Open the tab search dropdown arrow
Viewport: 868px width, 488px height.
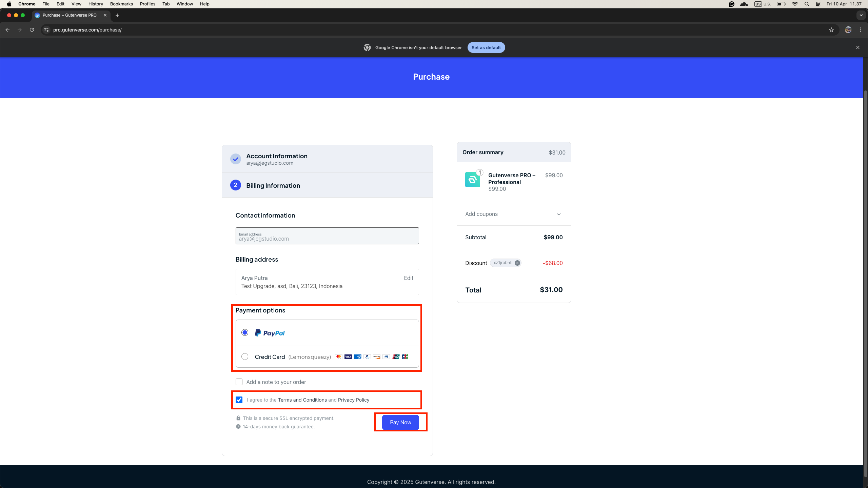tap(861, 15)
